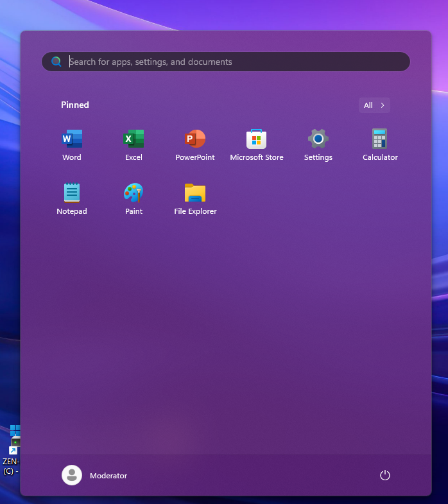448x504 pixels.
Task: Open the PowerPoint pinned app
Action: 195,145
